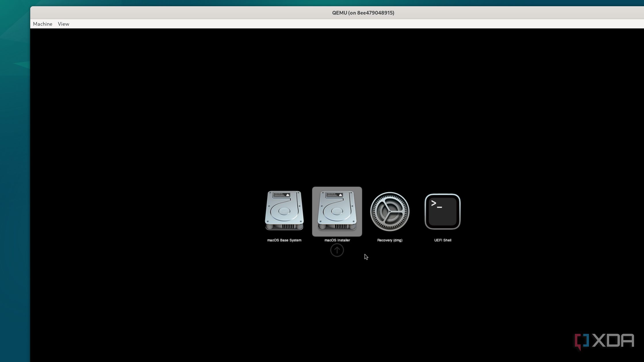The height and width of the screenshot is (362, 644).
Task: Click the "UEFI Shell" text label
Action: coord(442,240)
